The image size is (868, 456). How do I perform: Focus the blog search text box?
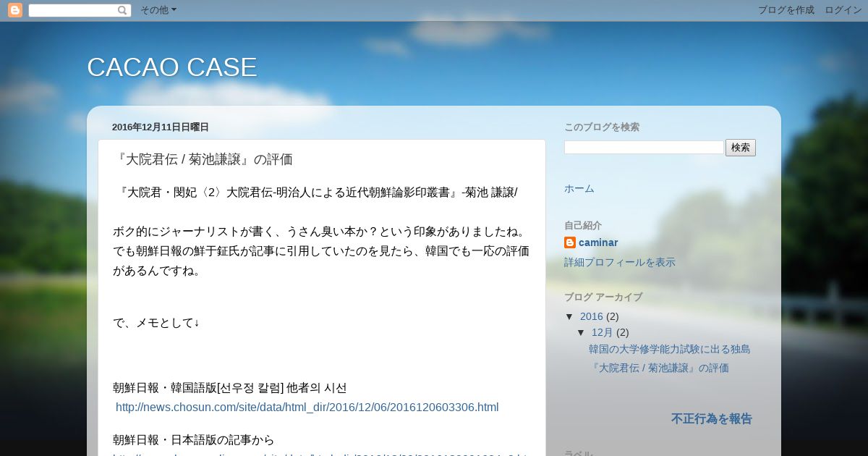coord(644,148)
